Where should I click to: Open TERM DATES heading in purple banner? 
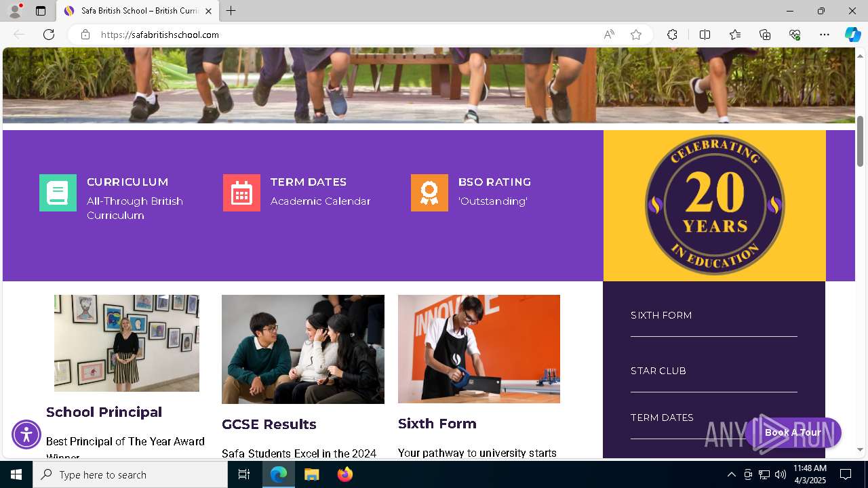309,182
